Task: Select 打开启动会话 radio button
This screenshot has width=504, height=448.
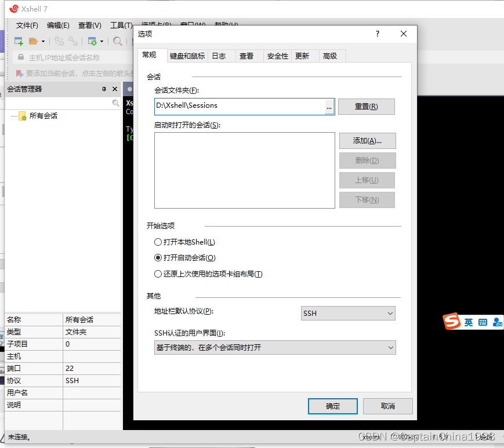Action: pyautogui.click(x=158, y=257)
